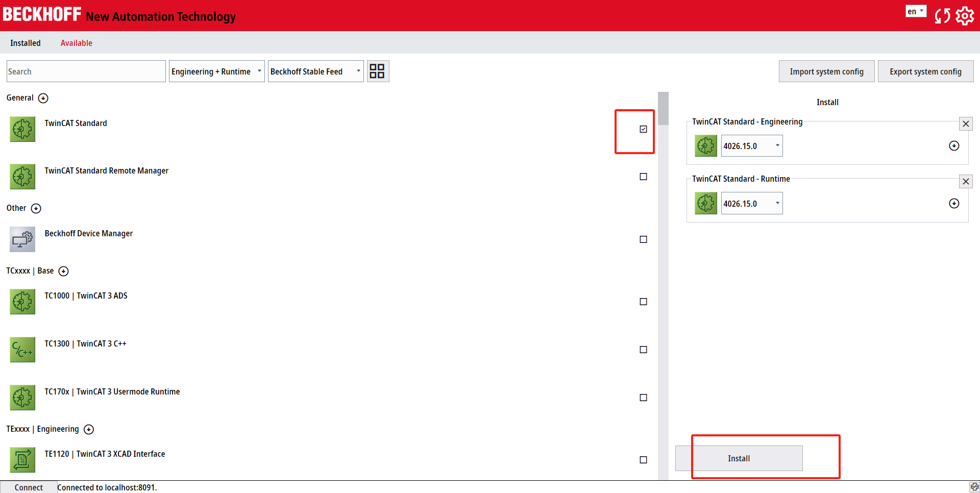Collapse the General category
Screen dimensions: 980x493
(x=43, y=98)
